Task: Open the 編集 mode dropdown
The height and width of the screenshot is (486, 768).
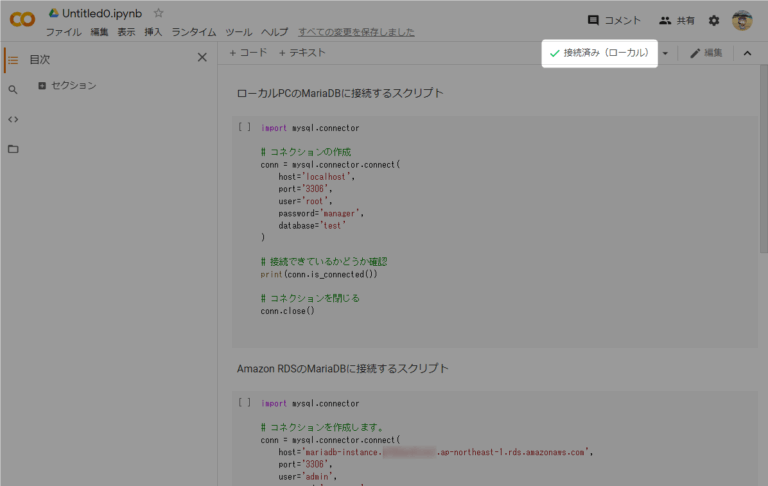Action: point(706,53)
